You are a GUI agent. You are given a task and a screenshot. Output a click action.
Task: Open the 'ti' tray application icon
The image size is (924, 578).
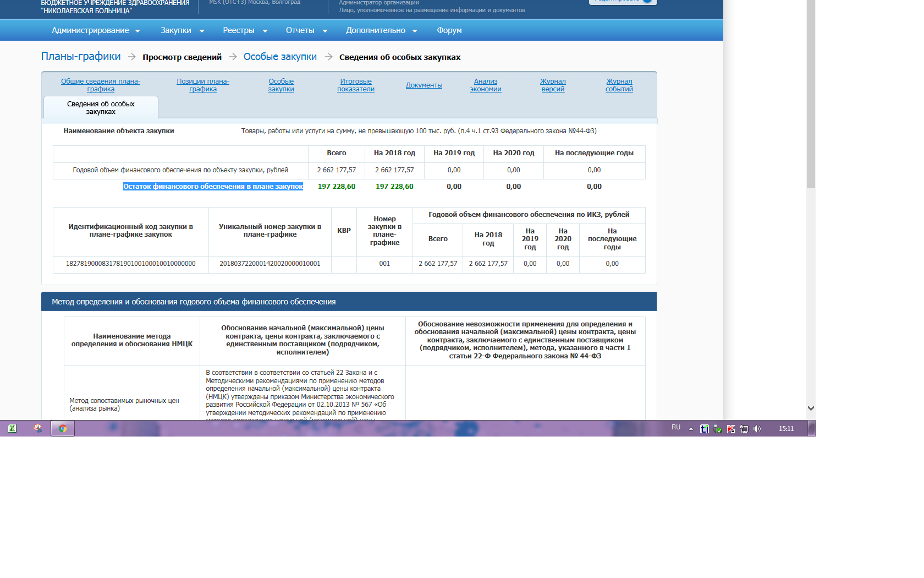pyautogui.click(x=704, y=429)
